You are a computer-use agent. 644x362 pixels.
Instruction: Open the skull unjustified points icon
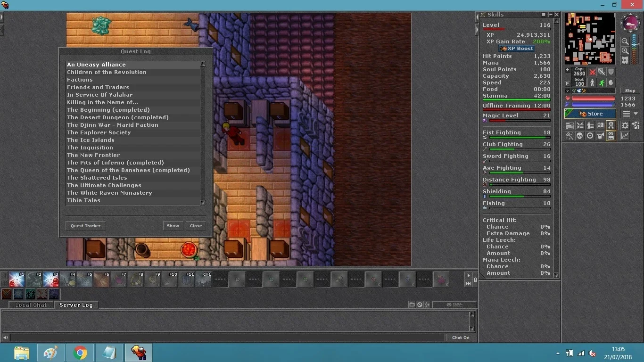pos(579,136)
